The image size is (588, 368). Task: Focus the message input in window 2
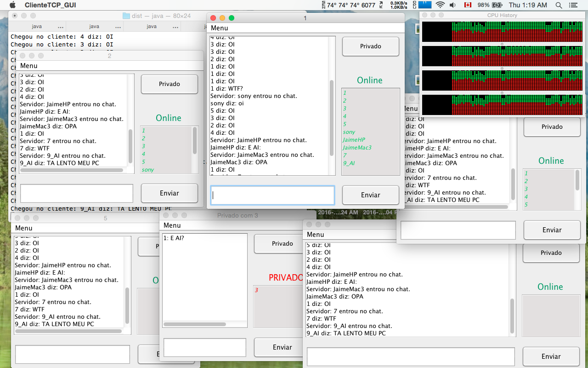(77, 194)
